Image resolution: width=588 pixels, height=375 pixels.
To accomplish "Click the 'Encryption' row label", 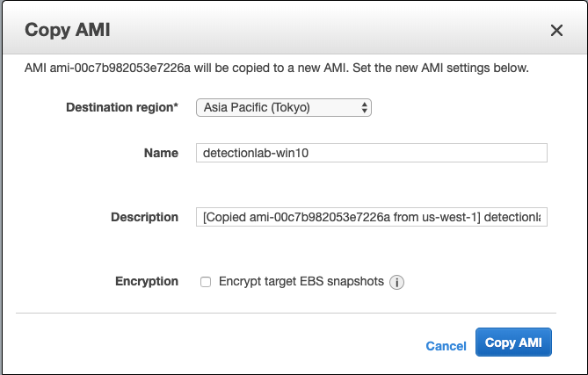I will [x=147, y=282].
